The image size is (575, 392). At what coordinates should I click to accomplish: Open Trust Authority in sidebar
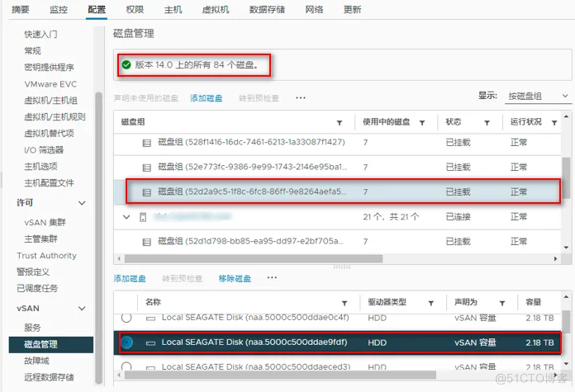coord(46,255)
